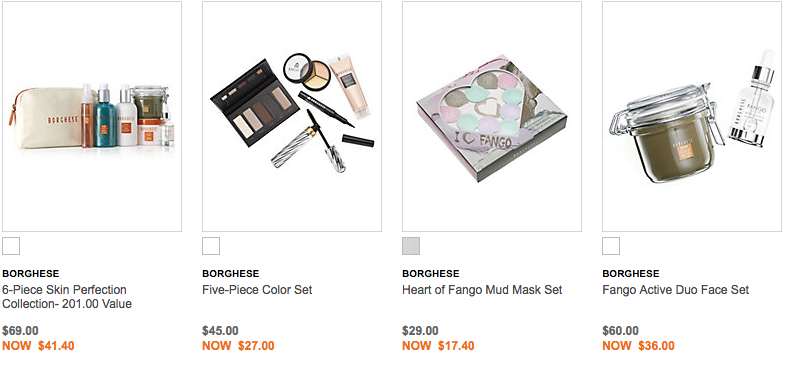Click Heart of Fango Mud Mask Set link

click(482, 289)
